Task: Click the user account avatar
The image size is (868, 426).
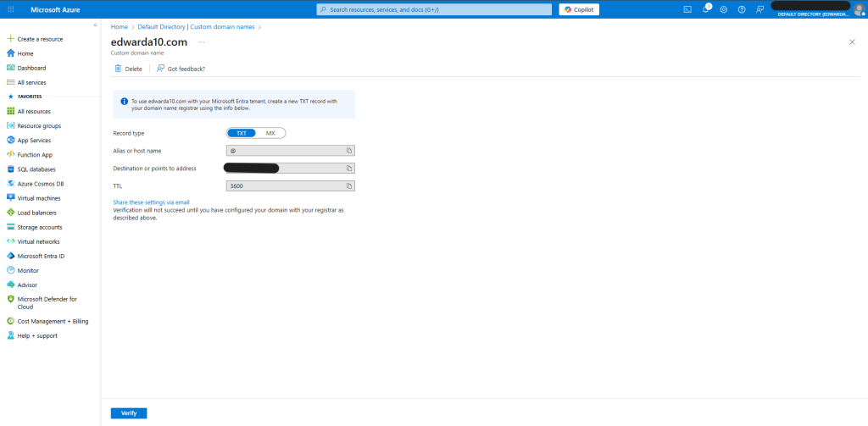Action: 859,9
